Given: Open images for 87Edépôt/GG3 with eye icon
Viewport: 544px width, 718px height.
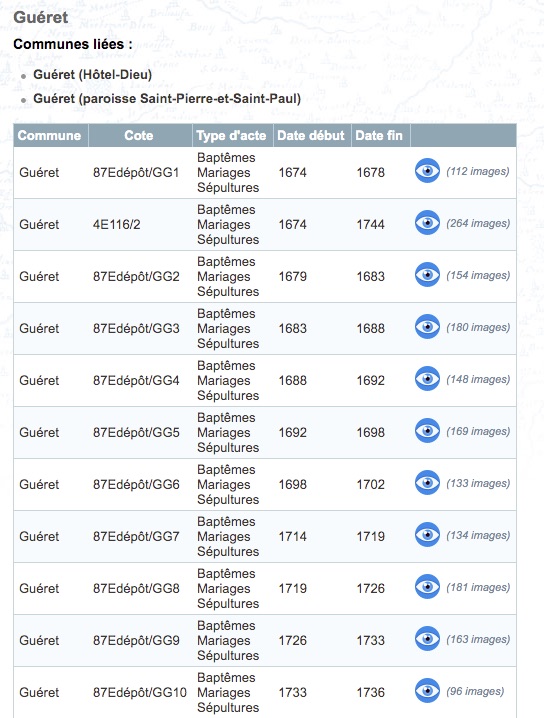Looking at the screenshot, I should 427,327.
